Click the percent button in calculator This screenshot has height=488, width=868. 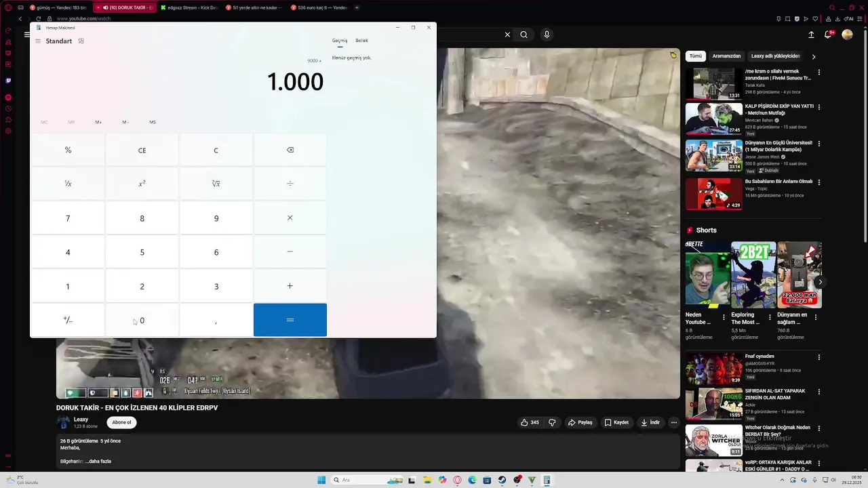point(68,150)
